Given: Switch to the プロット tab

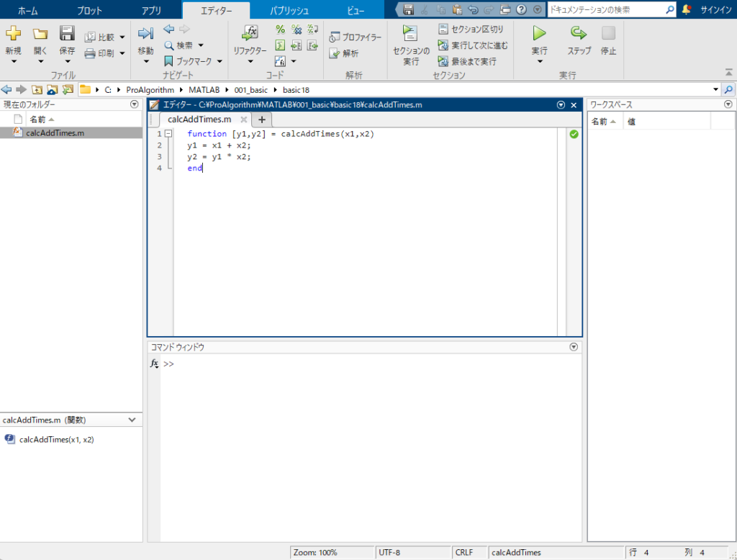Looking at the screenshot, I should [89, 11].
